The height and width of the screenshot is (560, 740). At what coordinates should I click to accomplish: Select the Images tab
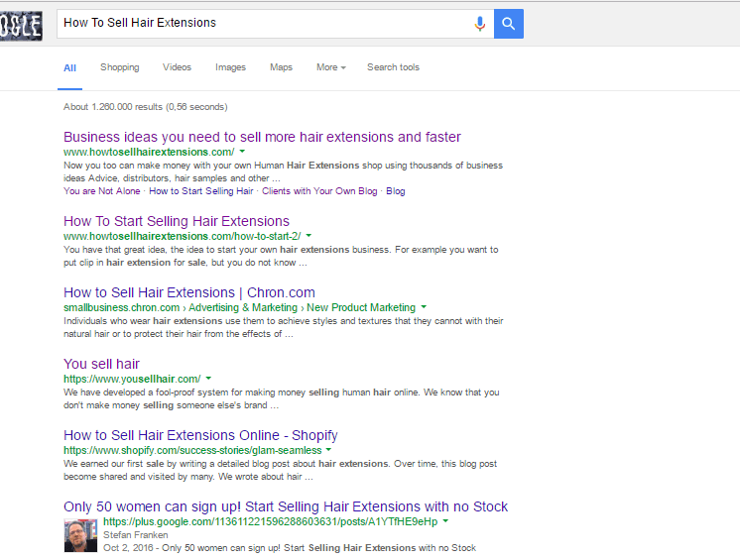pyautogui.click(x=230, y=67)
